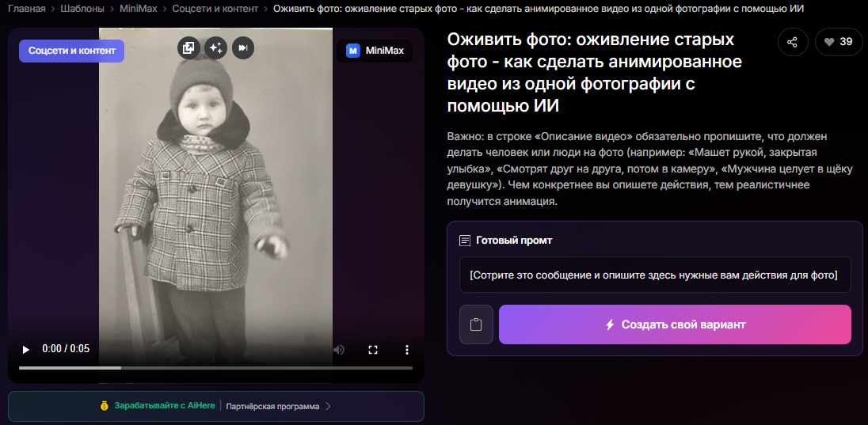The height and width of the screenshot is (425, 868).
Task: Click the clipboard paste icon button
Action: pos(476,324)
